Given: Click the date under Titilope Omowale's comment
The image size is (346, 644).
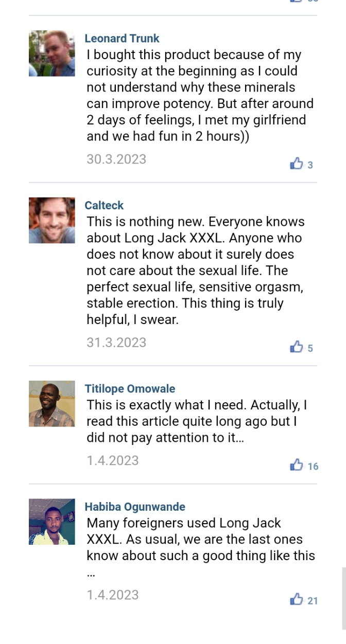Looking at the screenshot, I should pos(113,460).
